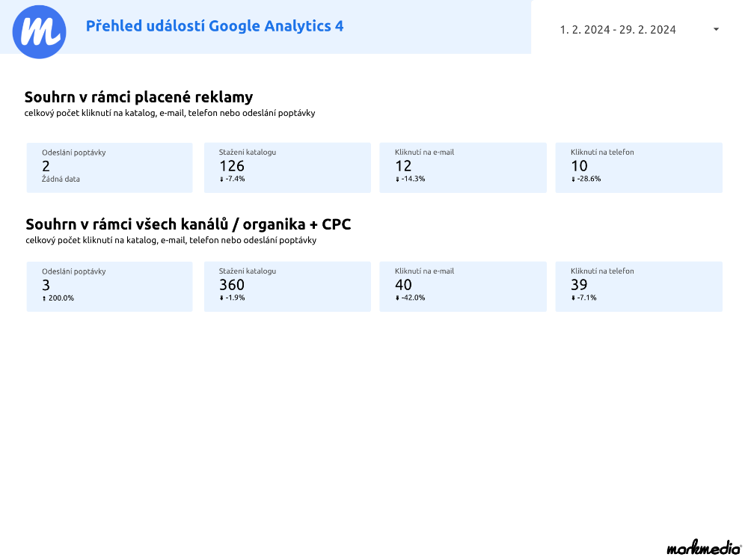Select the Kliknutí na telefon card showing 39
This screenshot has width=748, height=560.
click(639, 286)
